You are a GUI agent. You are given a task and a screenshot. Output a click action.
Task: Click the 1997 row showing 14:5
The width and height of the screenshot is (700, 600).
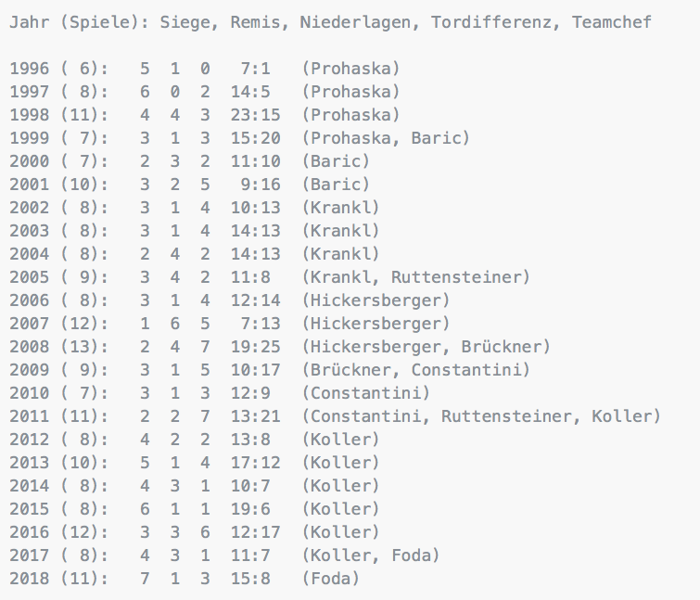tap(205, 92)
